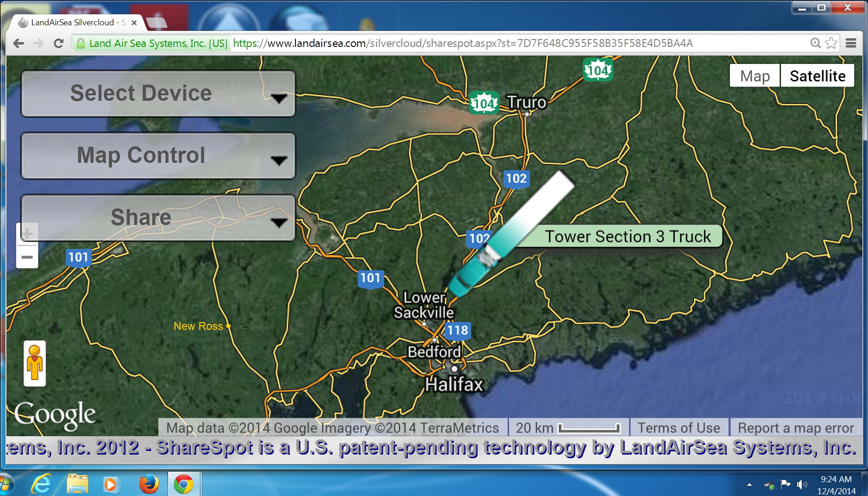Zoom in with the plus button
Screen dimensions: 868x496
[27, 233]
